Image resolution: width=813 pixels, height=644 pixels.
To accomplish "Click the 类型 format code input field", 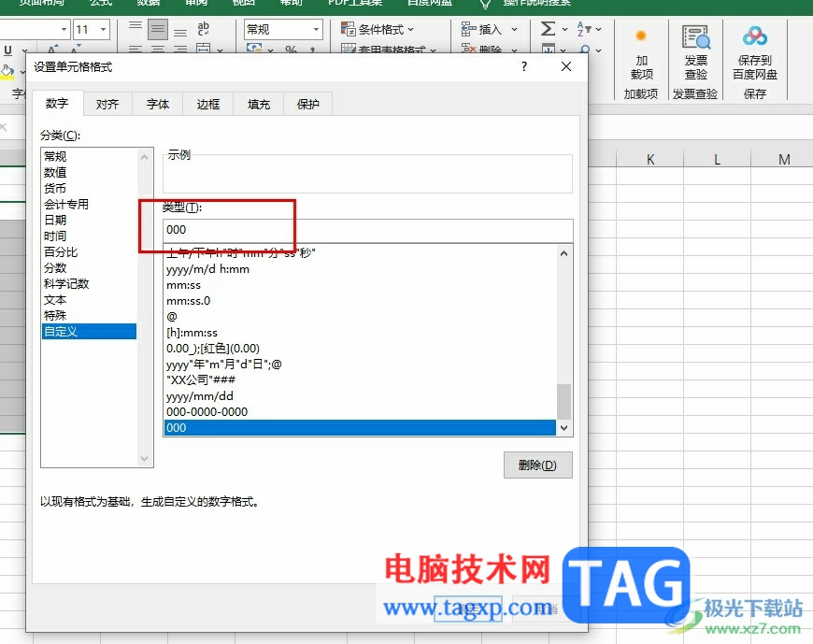I will (367, 230).
